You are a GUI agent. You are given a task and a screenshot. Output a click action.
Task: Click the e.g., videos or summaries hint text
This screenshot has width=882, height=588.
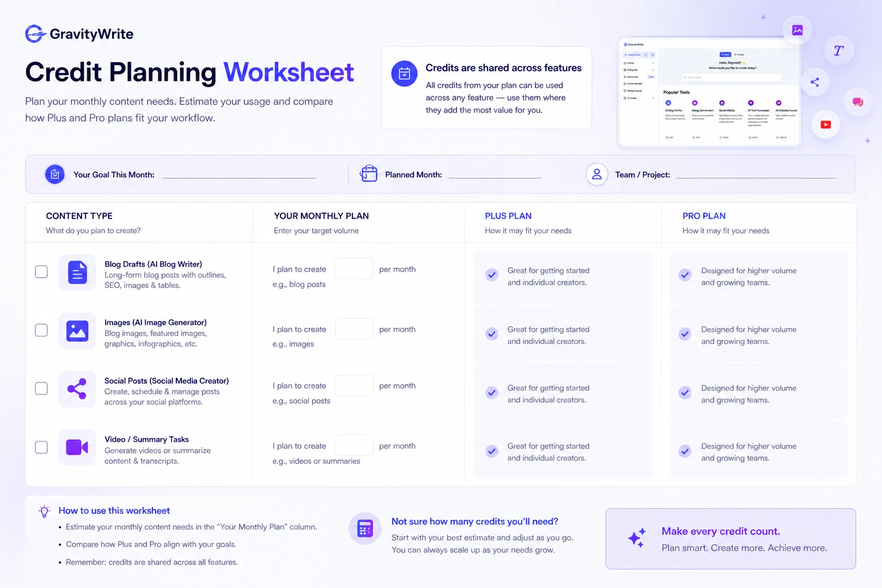316,461
